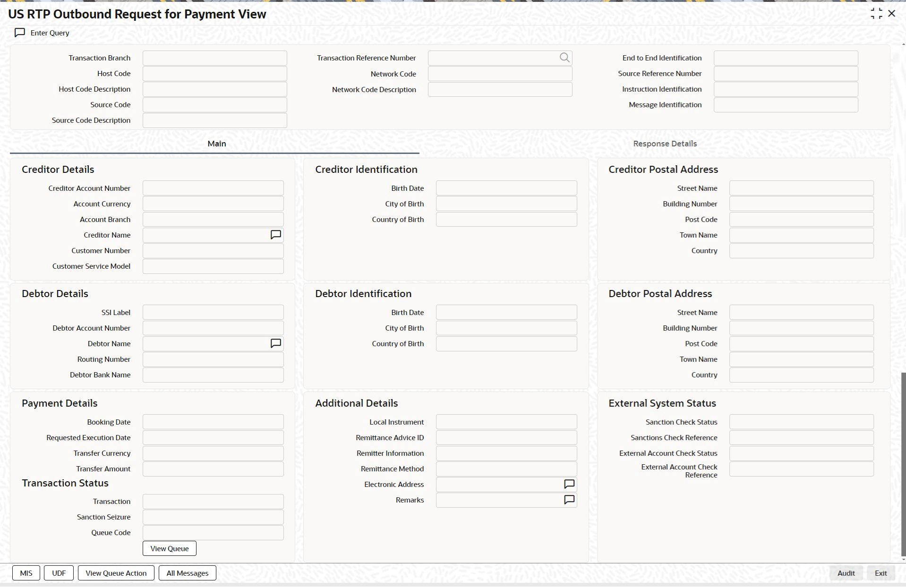This screenshot has width=906, height=588.
Task: Click the Queue Code field
Action: click(x=213, y=532)
